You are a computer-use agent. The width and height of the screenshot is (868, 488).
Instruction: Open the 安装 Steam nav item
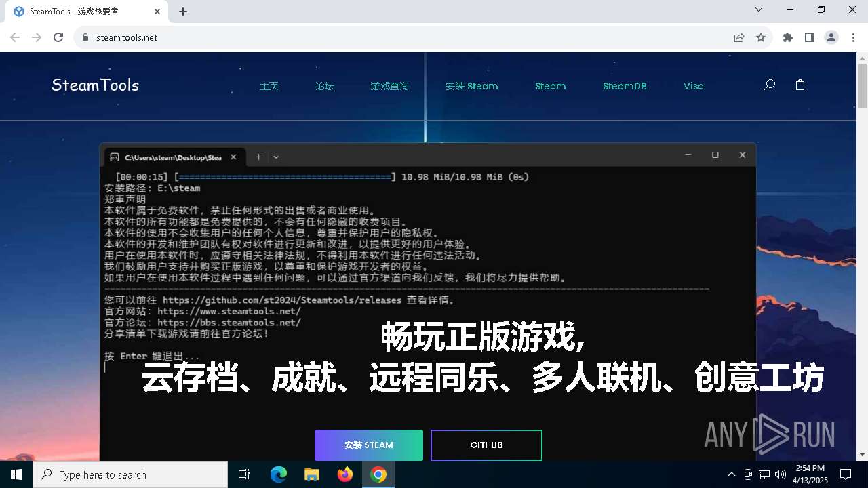471,86
